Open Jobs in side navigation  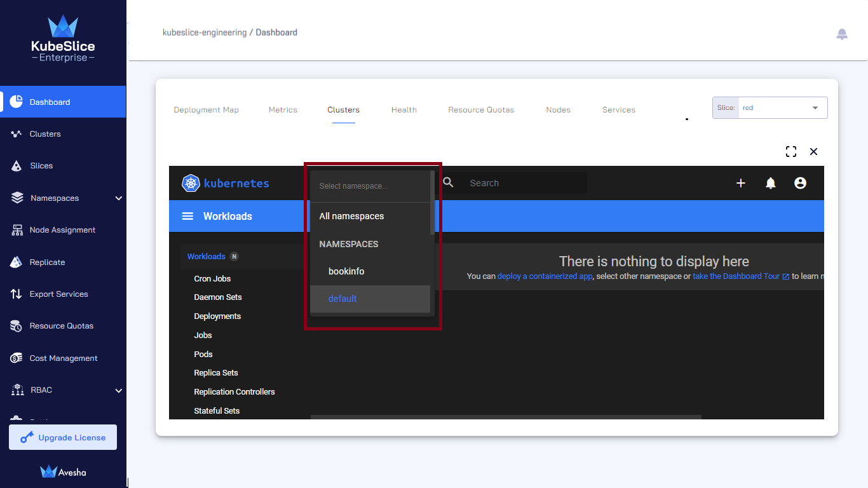click(x=203, y=335)
